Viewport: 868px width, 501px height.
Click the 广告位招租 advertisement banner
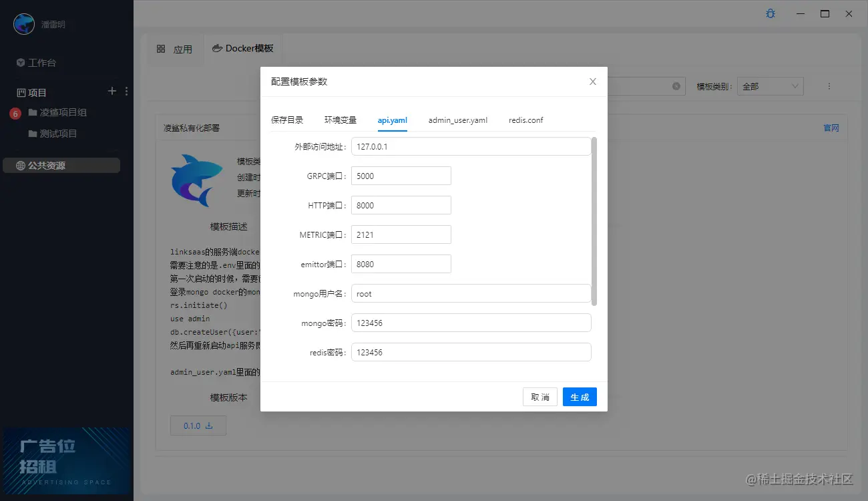point(67,461)
